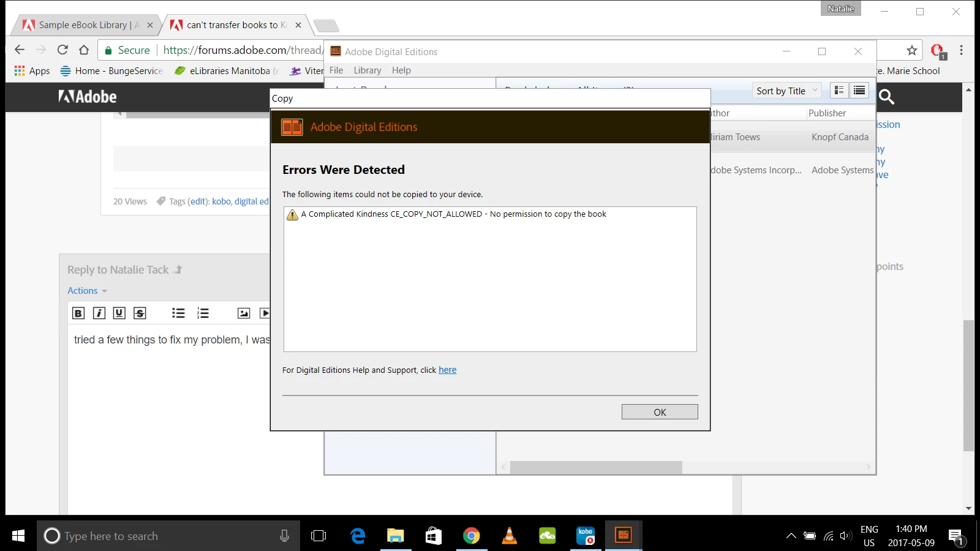Toggle bold formatting in reply editor
This screenshot has height=551, width=980.
[x=78, y=313]
